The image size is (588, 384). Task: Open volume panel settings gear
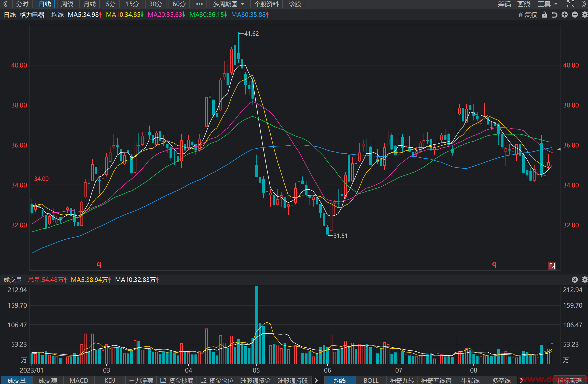pyautogui.click(x=585, y=280)
